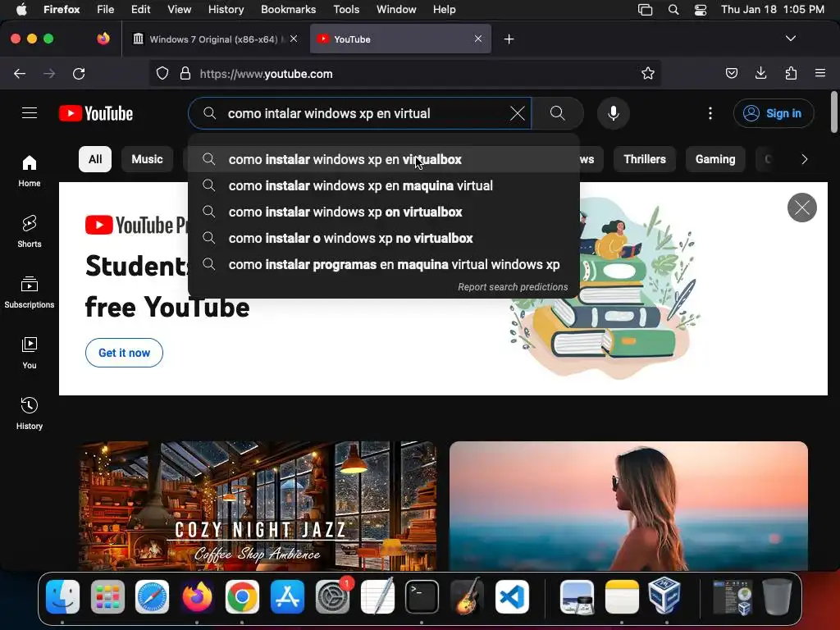Clear the search query with the X
The width and height of the screenshot is (840, 630).
pos(518,113)
